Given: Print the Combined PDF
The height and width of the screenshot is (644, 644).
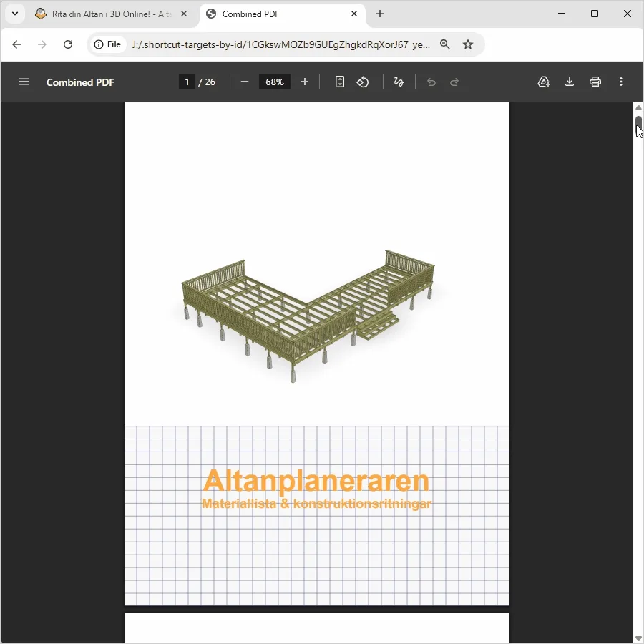Looking at the screenshot, I should pos(595,82).
